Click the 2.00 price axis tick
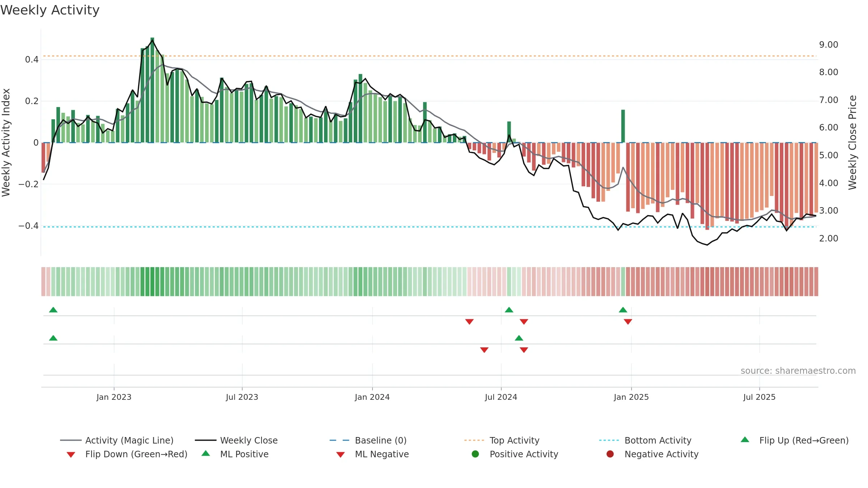868x488 pixels. 829,239
